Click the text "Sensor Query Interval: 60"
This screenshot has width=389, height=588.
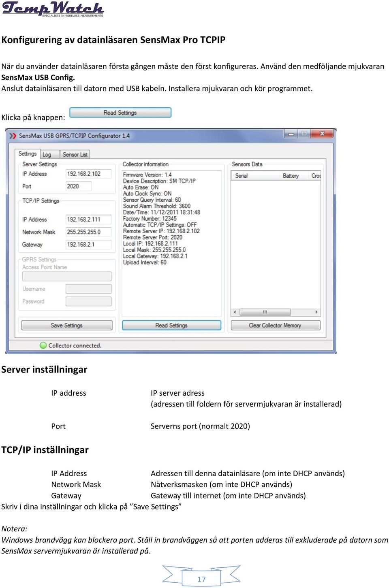click(152, 200)
